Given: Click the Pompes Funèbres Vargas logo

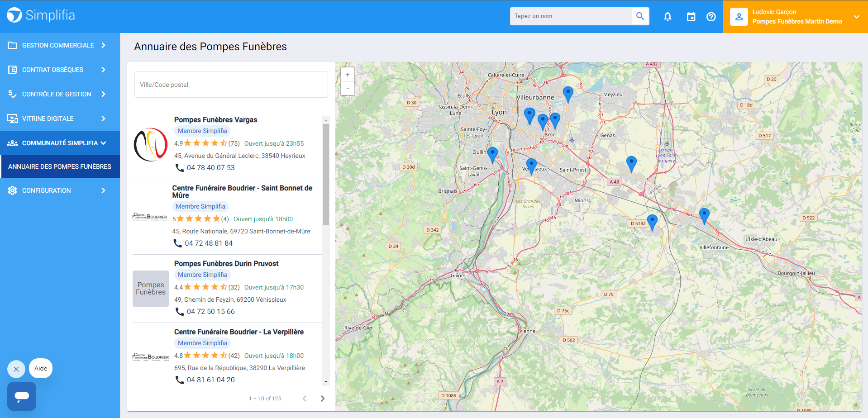Looking at the screenshot, I should pos(151,145).
